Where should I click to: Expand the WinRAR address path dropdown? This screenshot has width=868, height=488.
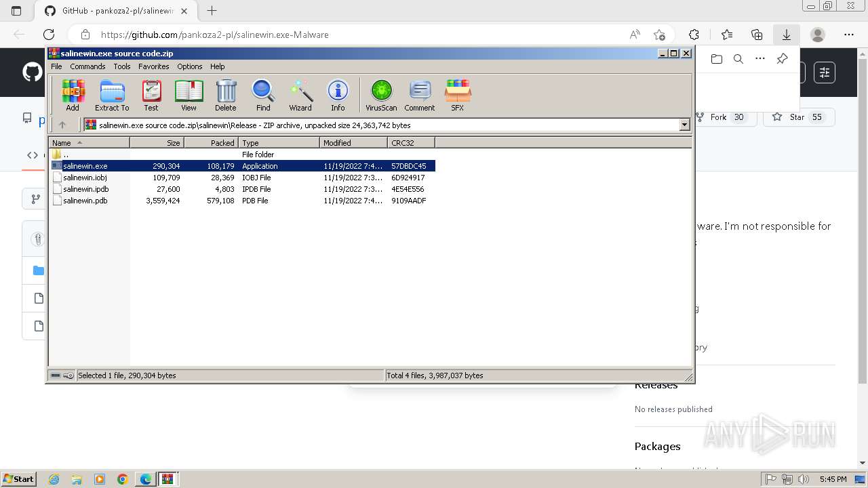pyautogui.click(x=684, y=125)
